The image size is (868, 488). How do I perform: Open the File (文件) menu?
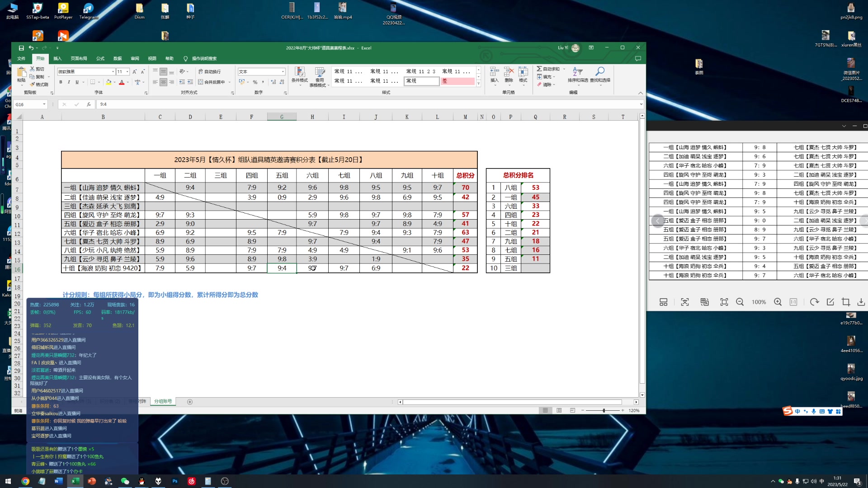click(x=21, y=59)
